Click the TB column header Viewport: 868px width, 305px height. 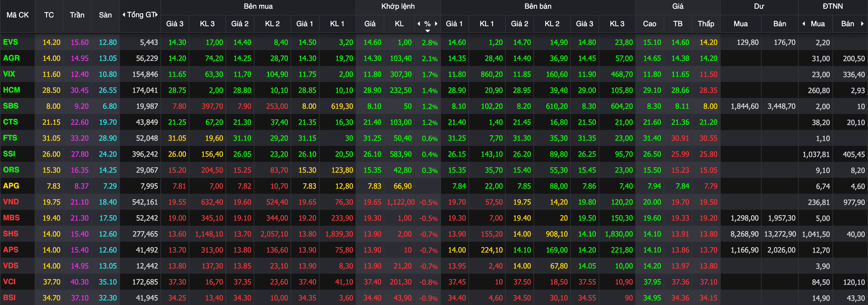tap(678, 24)
